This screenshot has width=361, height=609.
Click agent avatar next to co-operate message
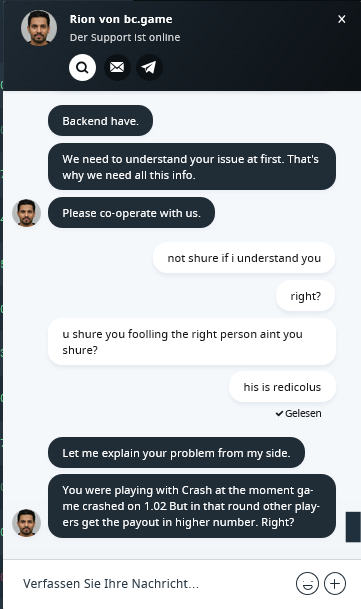click(x=26, y=213)
